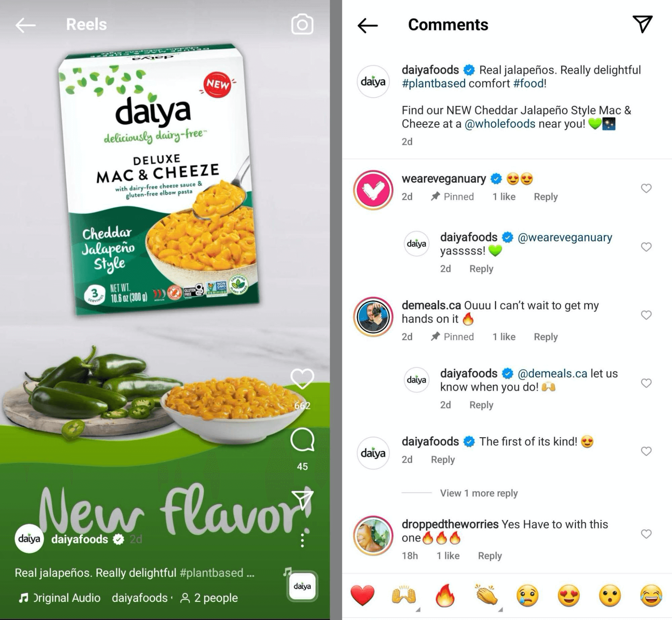This screenshot has height=620, width=672.
Task: Open the @wholefoods mention link
Action: pos(500,124)
